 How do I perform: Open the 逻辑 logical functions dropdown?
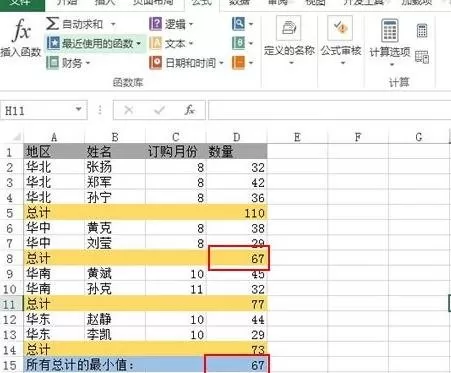(171, 24)
